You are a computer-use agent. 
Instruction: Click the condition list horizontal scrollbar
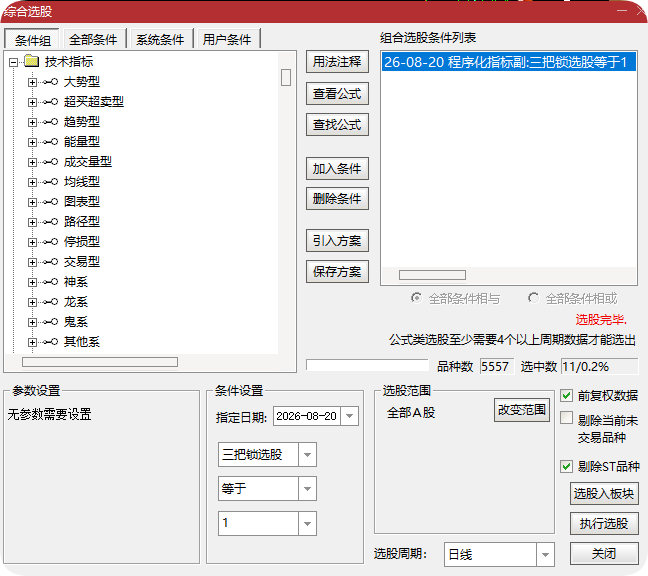[x=432, y=275]
